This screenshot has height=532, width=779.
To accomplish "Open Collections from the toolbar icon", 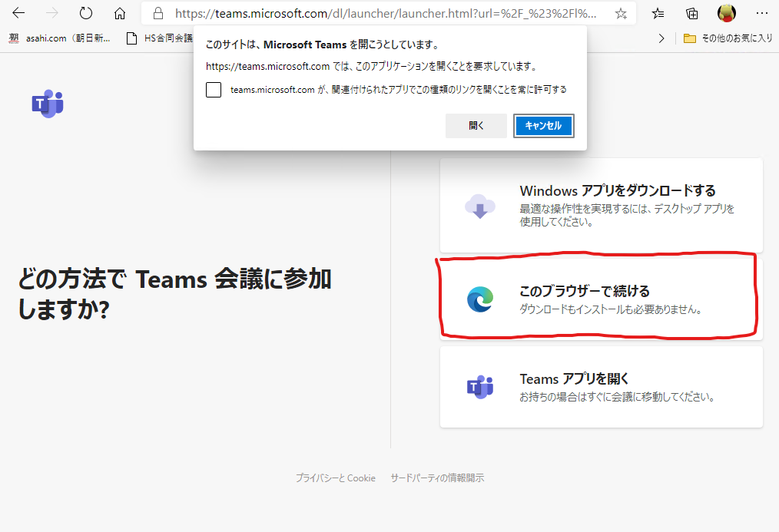I will click(691, 13).
